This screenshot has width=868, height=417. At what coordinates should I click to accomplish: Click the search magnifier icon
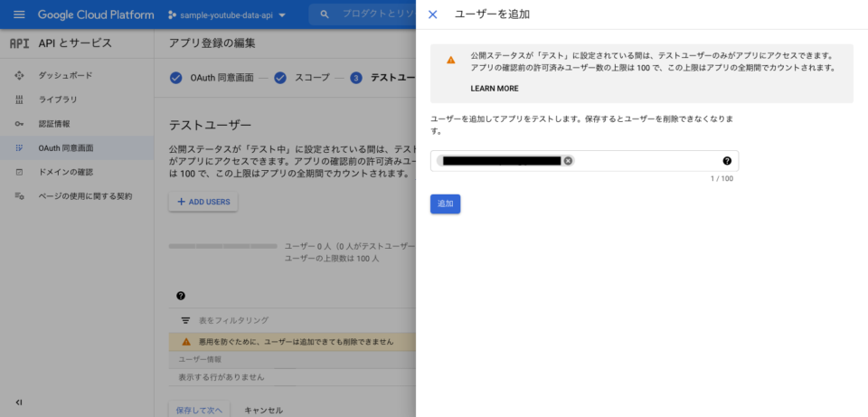325,14
